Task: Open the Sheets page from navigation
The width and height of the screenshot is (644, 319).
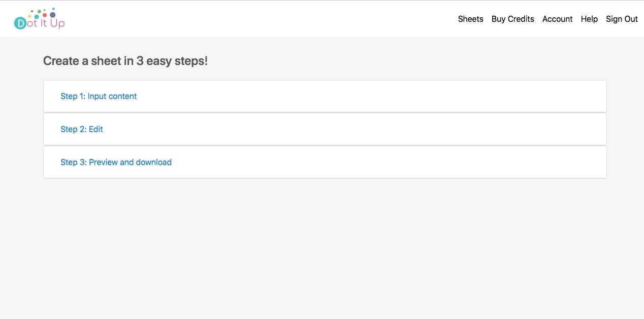Action: (470, 19)
